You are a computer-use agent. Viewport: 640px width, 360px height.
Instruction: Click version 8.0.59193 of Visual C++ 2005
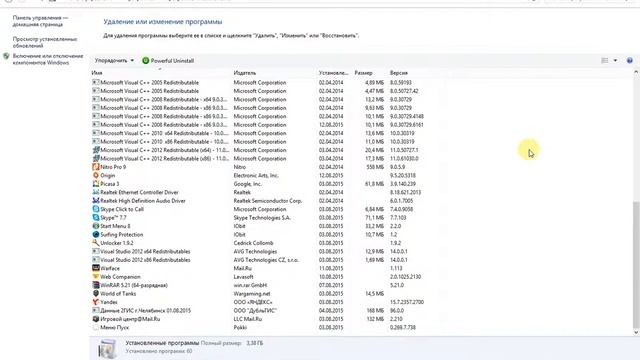[x=401, y=82]
